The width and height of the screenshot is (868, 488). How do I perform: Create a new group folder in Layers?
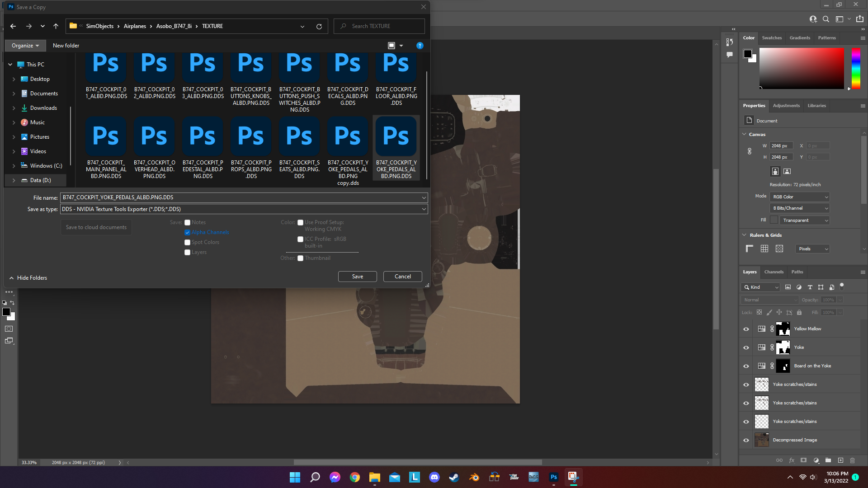828,460
